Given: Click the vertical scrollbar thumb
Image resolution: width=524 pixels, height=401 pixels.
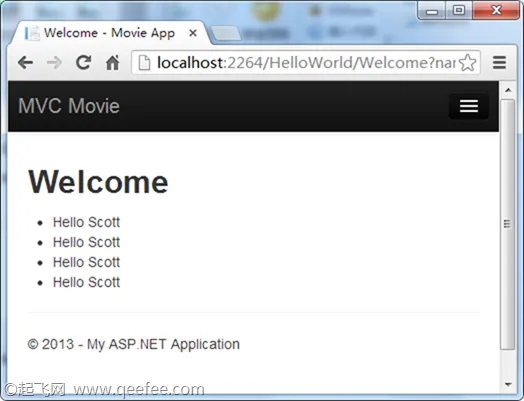Looking at the screenshot, I should [x=508, y=224].
